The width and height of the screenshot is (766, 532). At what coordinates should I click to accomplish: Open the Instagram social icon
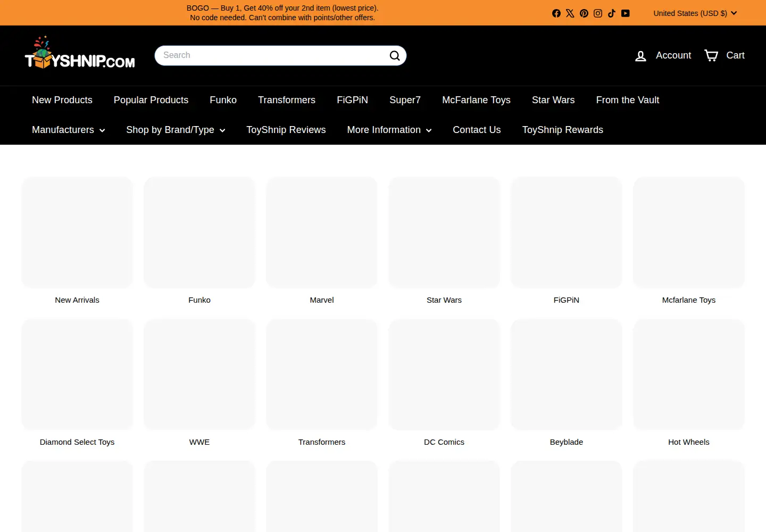click(598, 13)
